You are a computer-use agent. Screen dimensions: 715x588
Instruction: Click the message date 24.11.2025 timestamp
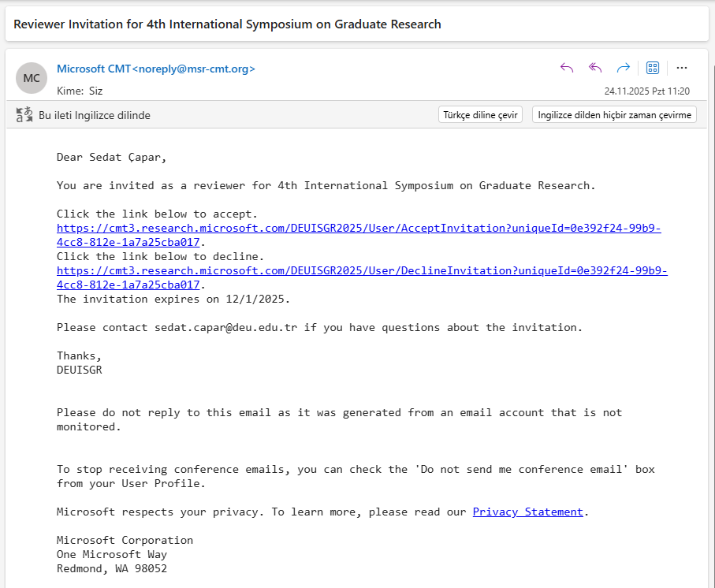tap(646, 91)
